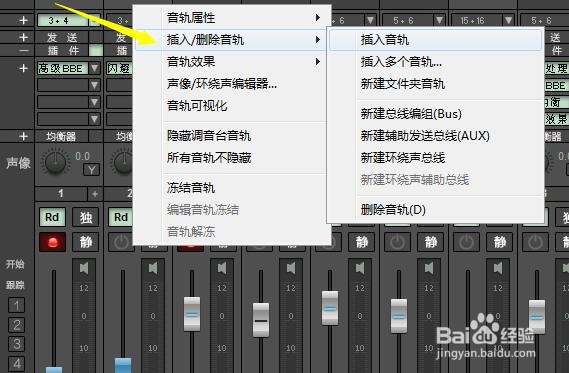Click the 均衡器 button on track 1
The width and height of the screenshot is (569, 373).
coord(61,136)
